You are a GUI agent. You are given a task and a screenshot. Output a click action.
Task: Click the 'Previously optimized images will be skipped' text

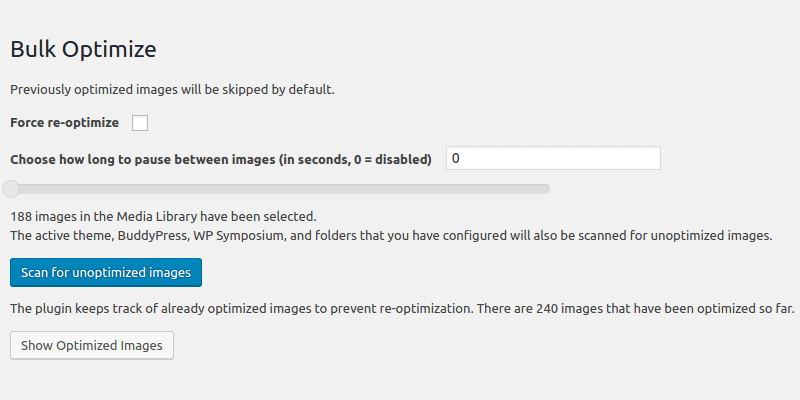coord(172,89)
